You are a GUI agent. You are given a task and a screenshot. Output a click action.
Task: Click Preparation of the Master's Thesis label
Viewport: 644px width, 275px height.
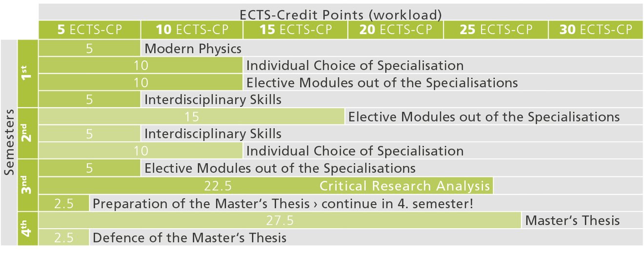coord(282,203)
